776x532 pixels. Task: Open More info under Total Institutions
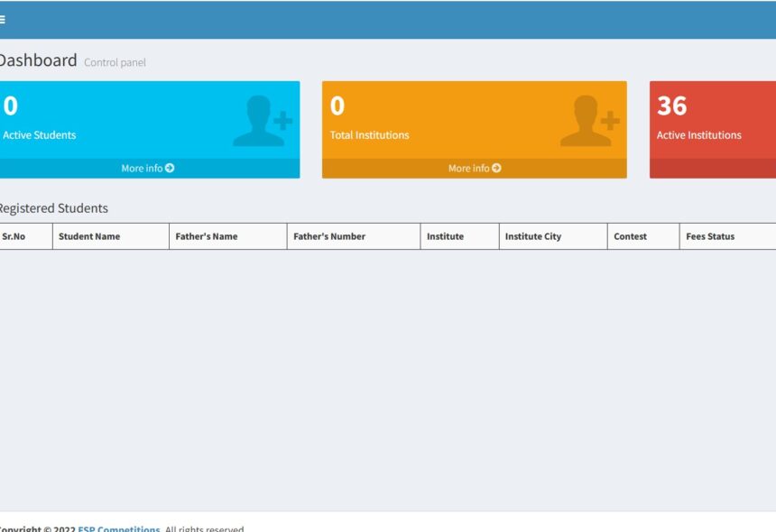pos(474,168)
